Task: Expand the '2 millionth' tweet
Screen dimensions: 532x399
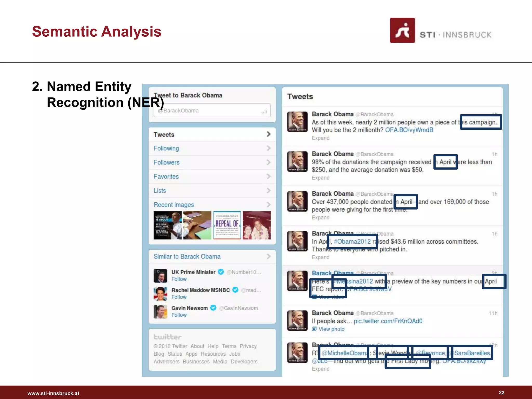Action: [x=321, y=138]
